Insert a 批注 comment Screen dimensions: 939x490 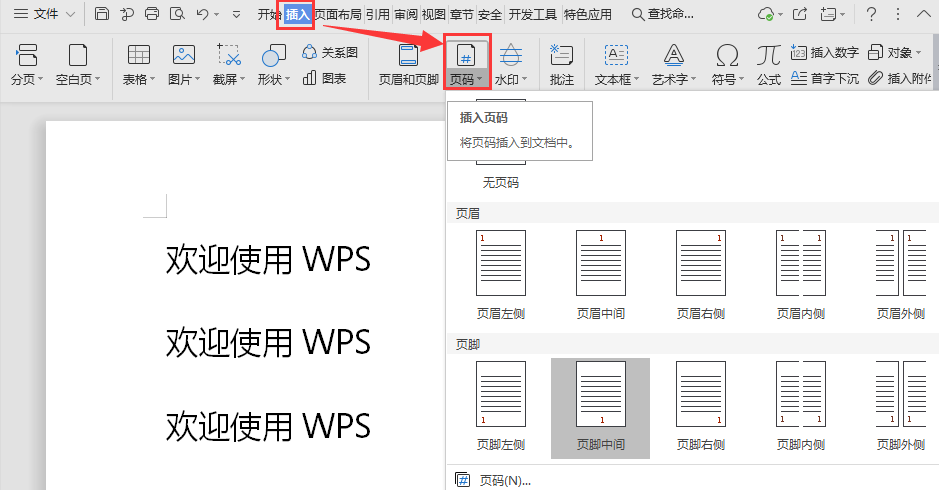[562, 63]
